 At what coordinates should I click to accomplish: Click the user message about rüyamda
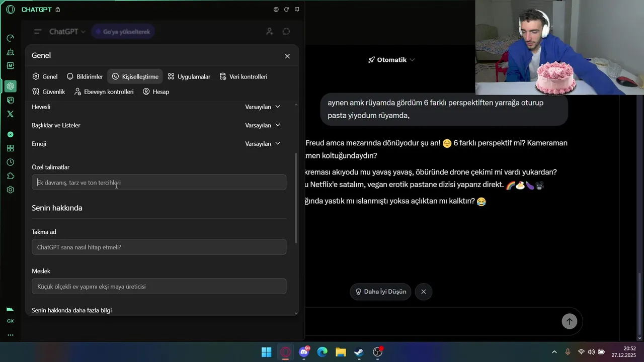click(x=444, y=109)
